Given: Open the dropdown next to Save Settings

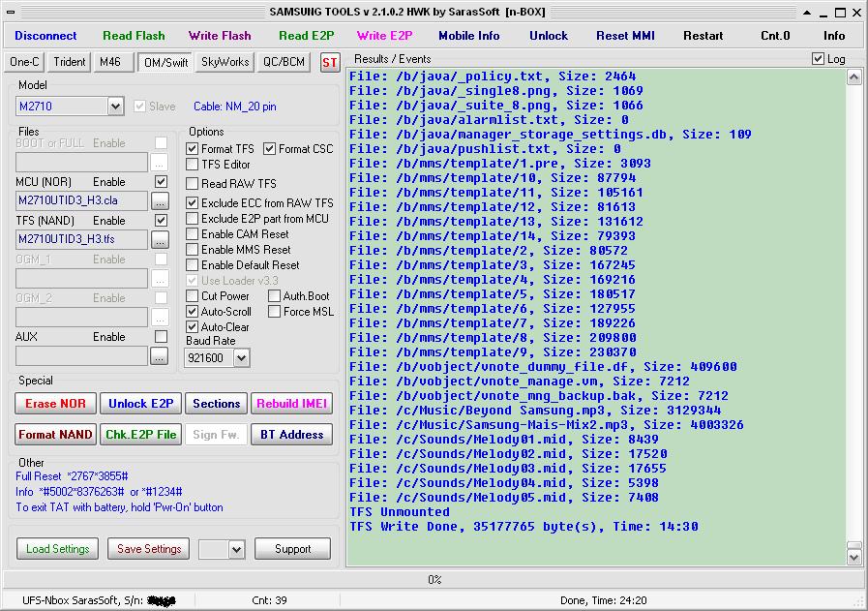Looking at the screenshot, I should 237,549.
